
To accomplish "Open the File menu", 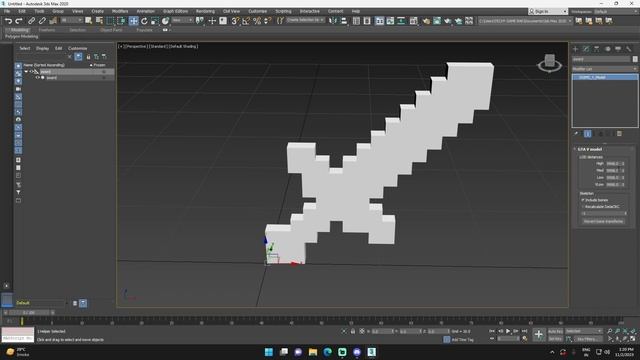I will 7,11.
